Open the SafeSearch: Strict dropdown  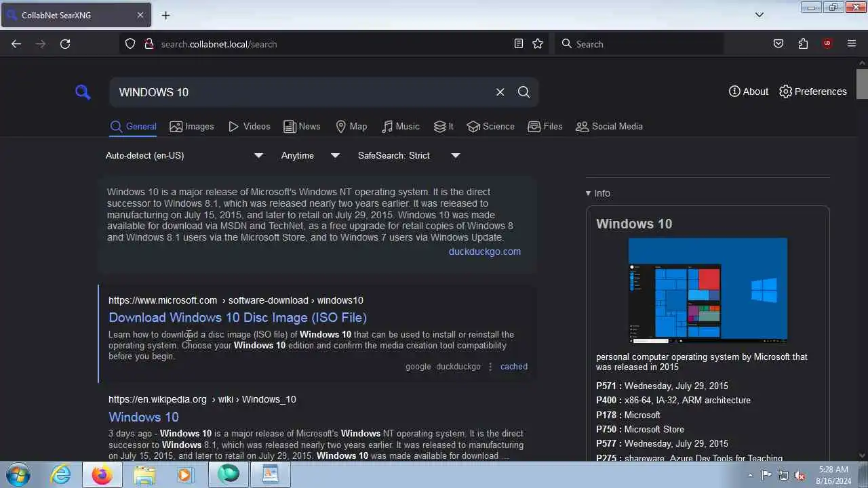pos(409,155)
